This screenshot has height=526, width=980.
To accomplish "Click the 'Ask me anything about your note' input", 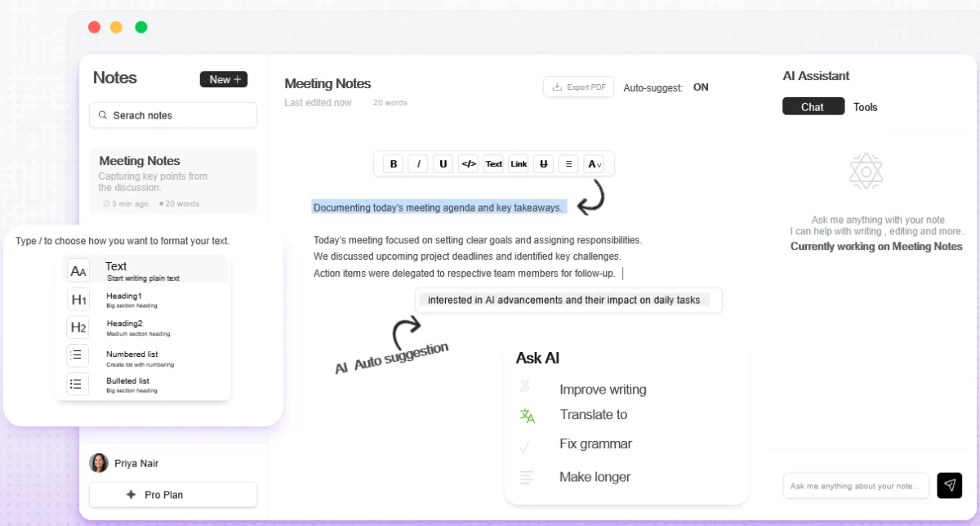I will [856, 486].
